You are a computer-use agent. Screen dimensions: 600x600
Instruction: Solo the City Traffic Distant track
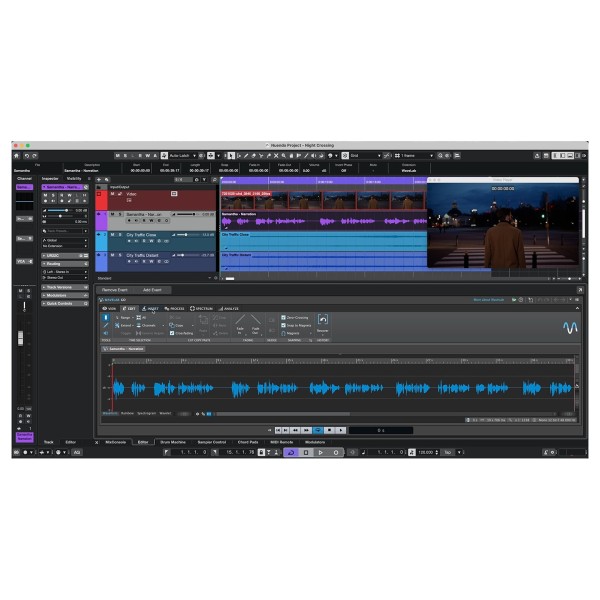click(120, 255)
